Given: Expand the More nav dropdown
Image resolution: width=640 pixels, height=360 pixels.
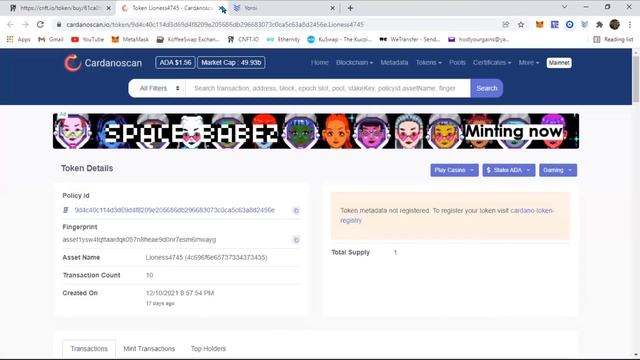Looking at the screenshot, I should pos(529,62).
